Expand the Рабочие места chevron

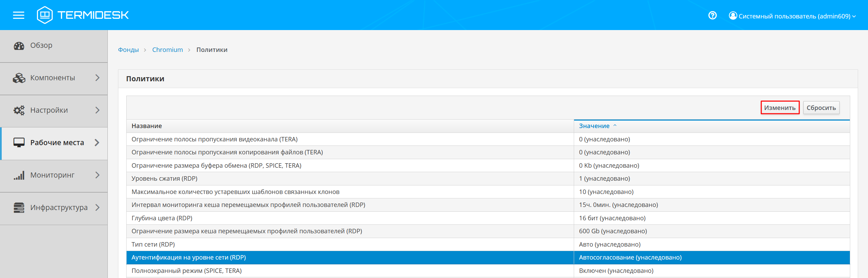coord(97,143)
